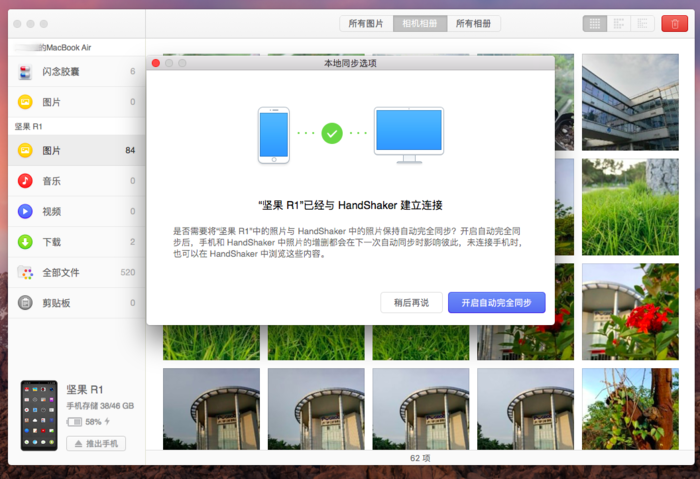Viewport: 700px width, 479px height.
Task: Select 视频 row in sidebar
Action: click(76, 211)
